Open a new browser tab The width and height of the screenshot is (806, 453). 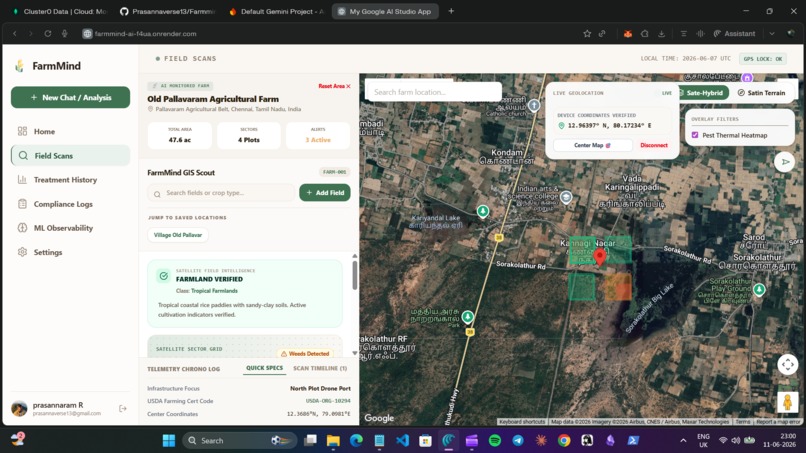(x=451, y=11)
